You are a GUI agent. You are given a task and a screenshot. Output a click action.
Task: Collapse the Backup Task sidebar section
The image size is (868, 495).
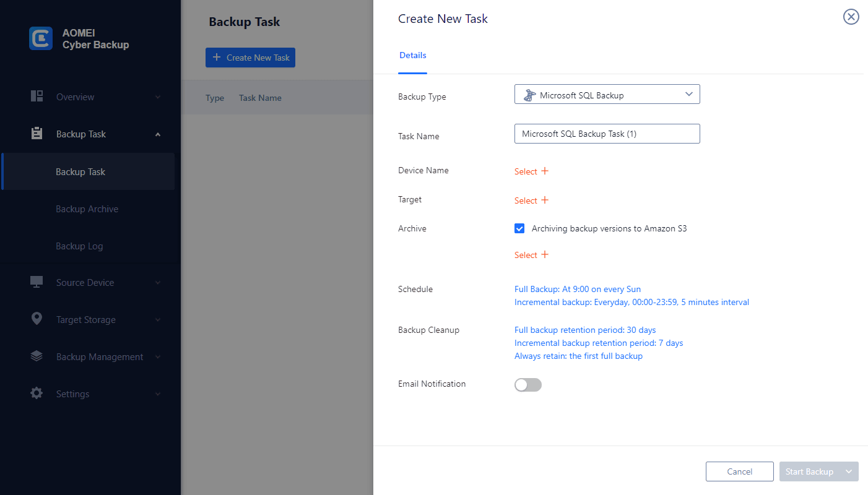(158, 134)
